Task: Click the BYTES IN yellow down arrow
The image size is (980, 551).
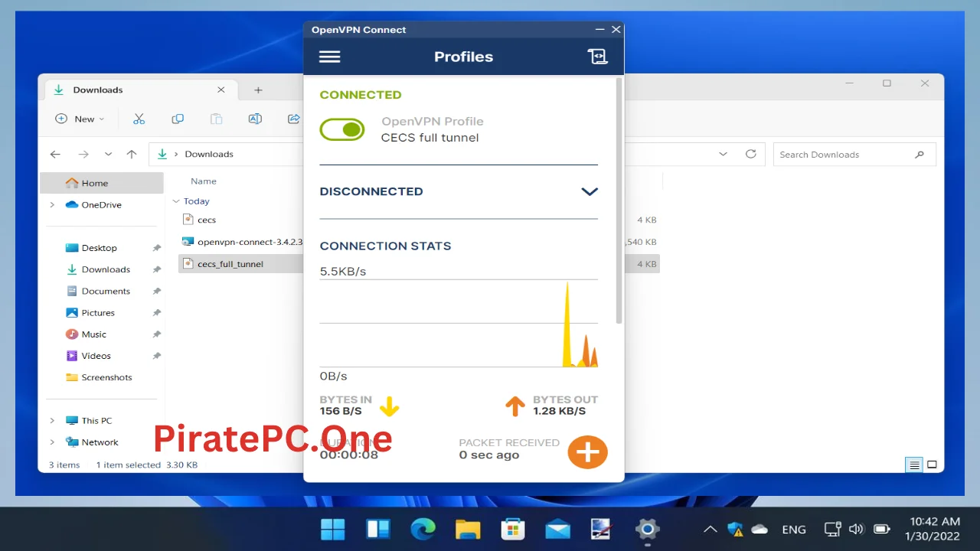Action: pyautogui.click(x=390, y=406)
